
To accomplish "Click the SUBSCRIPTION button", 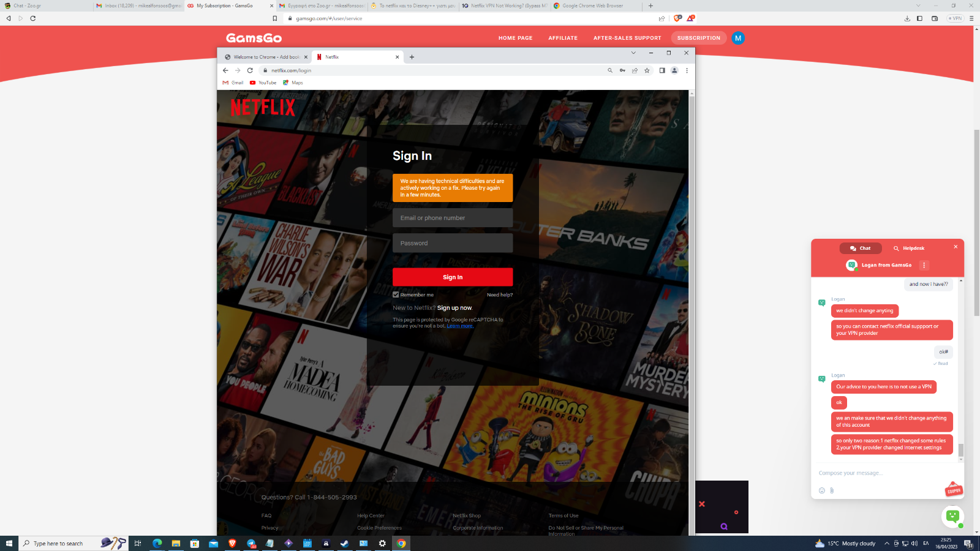I will 699,38.
